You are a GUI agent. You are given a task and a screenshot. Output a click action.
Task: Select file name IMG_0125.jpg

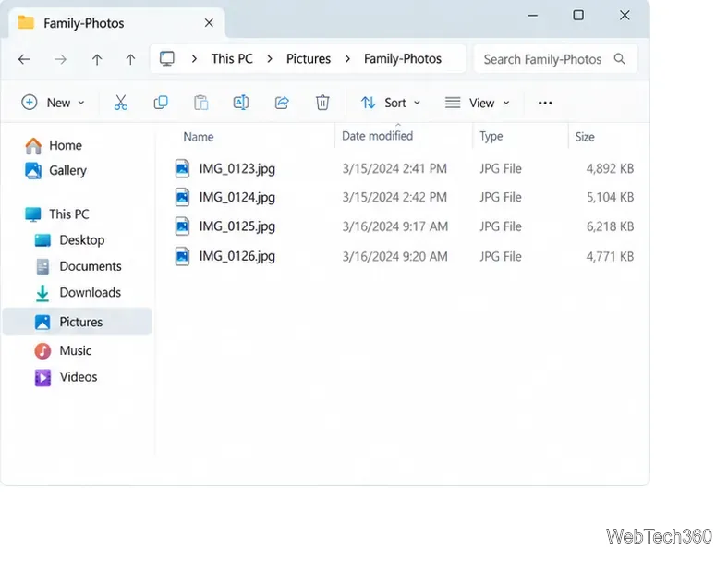[237, 226]
